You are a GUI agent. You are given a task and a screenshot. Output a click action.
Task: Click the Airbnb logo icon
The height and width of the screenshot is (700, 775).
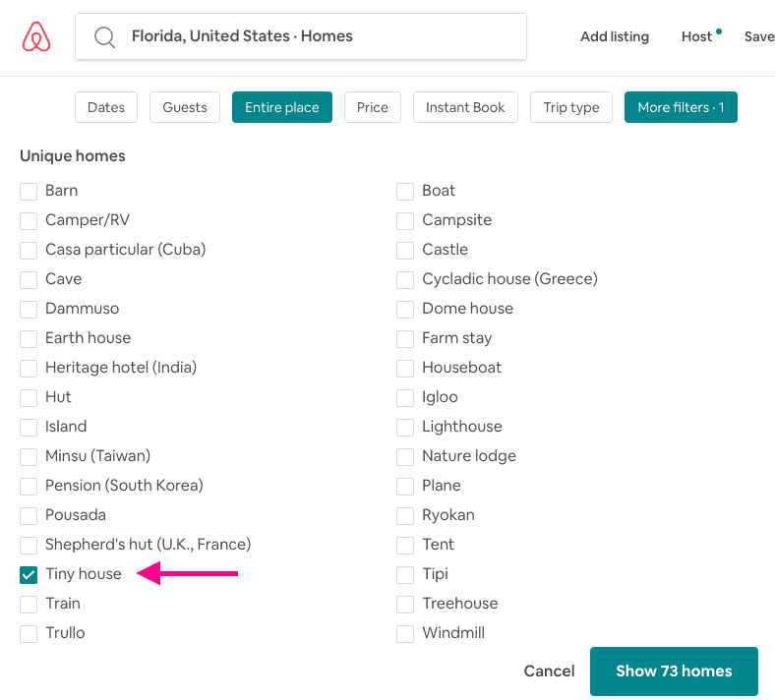36,36
